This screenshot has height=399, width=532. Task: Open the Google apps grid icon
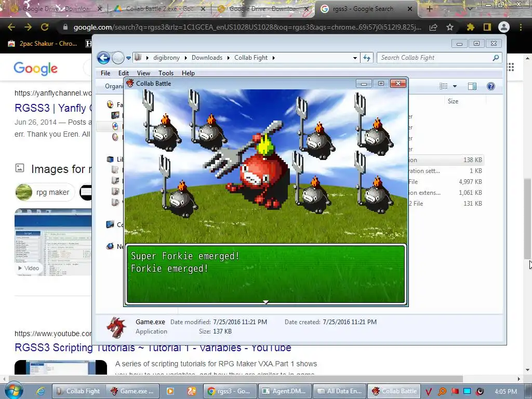(x=511, y=67)
